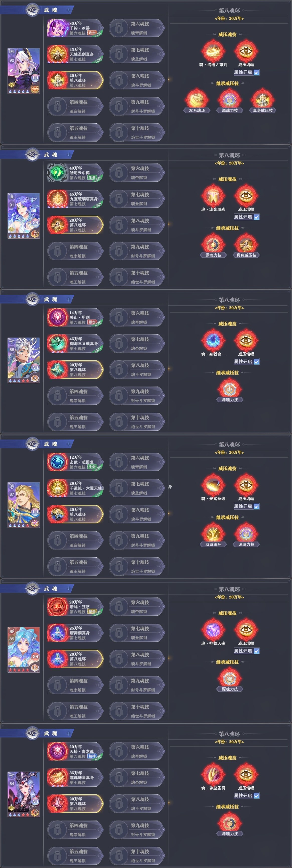292x868 pixels.
Task: Disable 属性开启 checkbox below 魂·尊皇圣罚
Action: coord(256,796)
